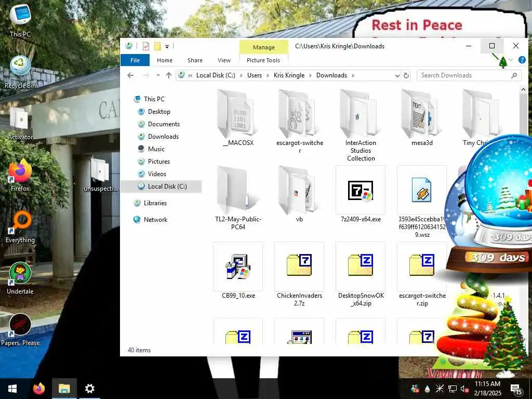The width and height of the screenshot is (532, 399).
Task: Expand the chevron after Downloads in path
Action: [x=353, y=75]
